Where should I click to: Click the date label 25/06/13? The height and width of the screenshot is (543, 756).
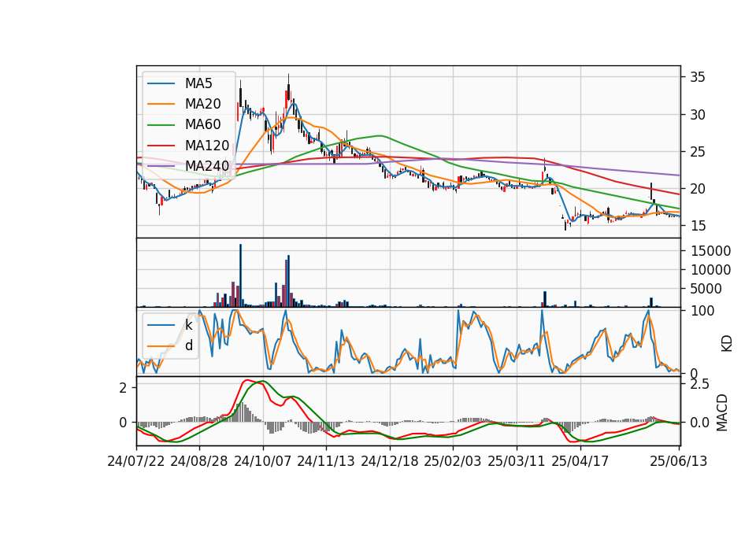[x=678, y=461]
